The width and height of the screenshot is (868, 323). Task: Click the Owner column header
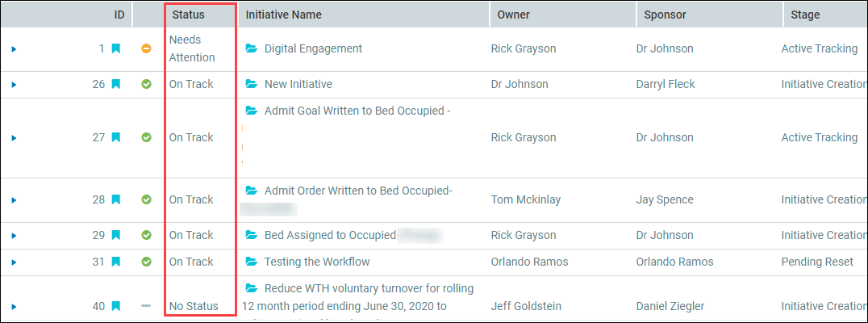(513, 15)
